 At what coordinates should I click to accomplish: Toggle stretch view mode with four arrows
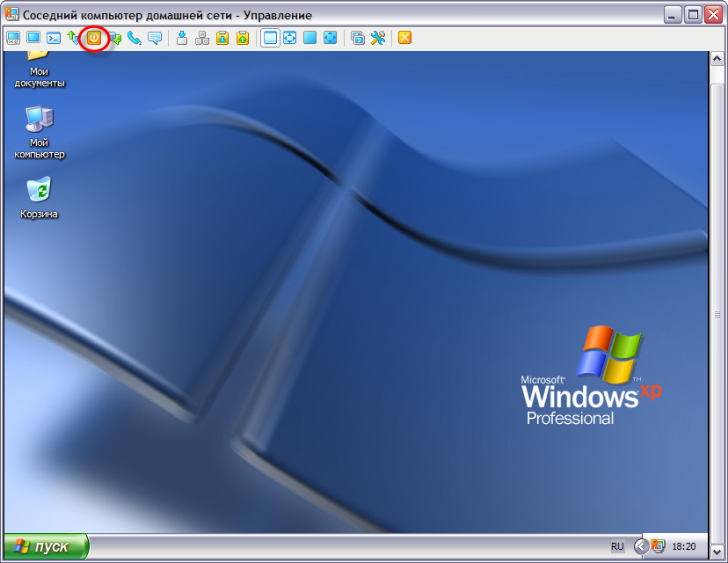(x=289, y=38)
